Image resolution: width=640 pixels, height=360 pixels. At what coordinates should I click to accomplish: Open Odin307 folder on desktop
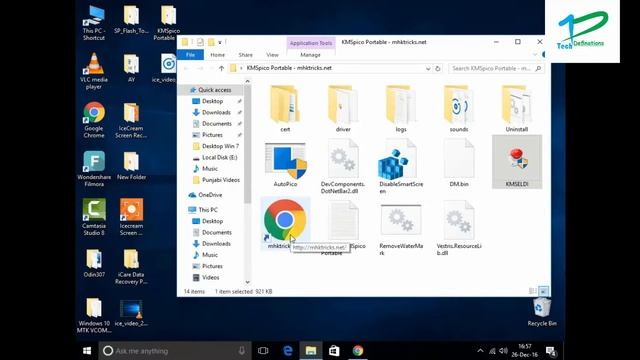pyautogui.click(x=94, y=263)
